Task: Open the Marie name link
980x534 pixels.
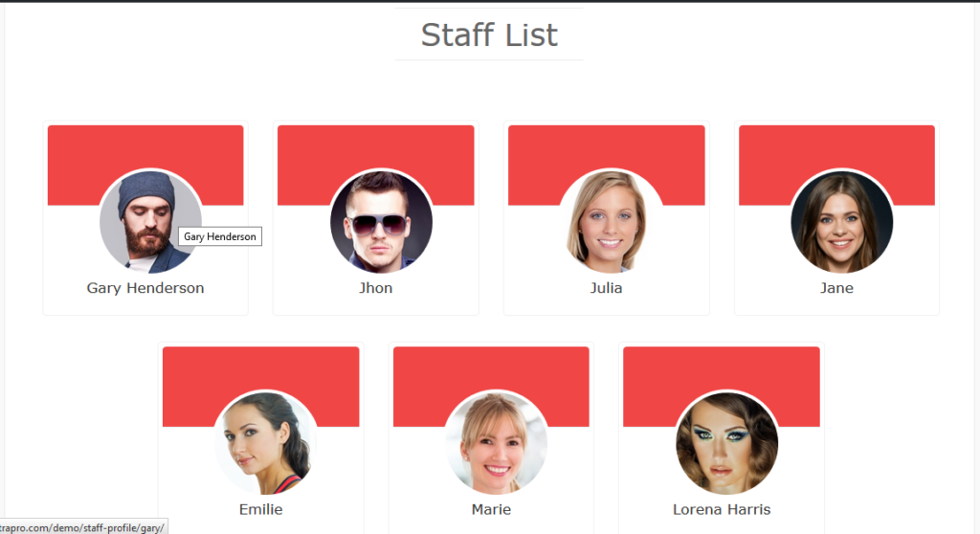Action: coord(491,510)
